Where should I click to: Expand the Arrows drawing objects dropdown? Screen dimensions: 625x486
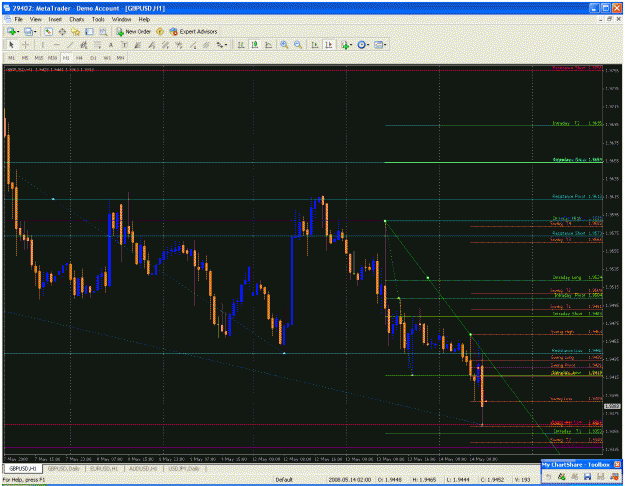[221, 45]
